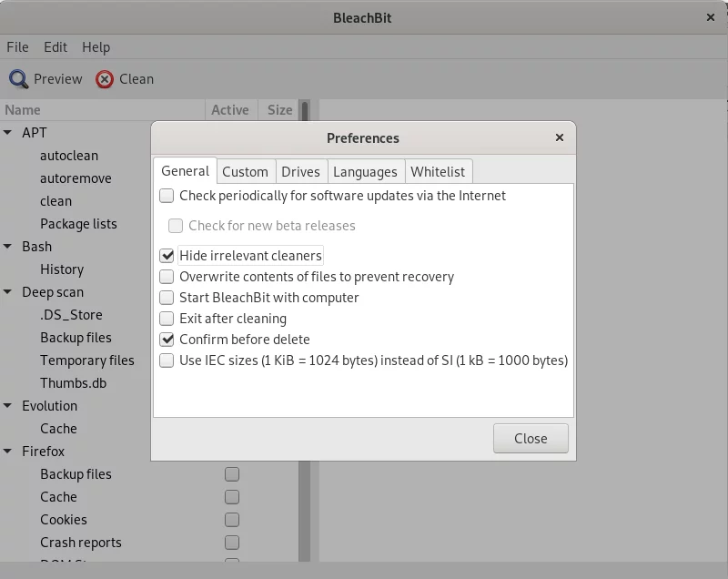Switch to the Custom tab

pyautogui.click(x=245, y=172)
